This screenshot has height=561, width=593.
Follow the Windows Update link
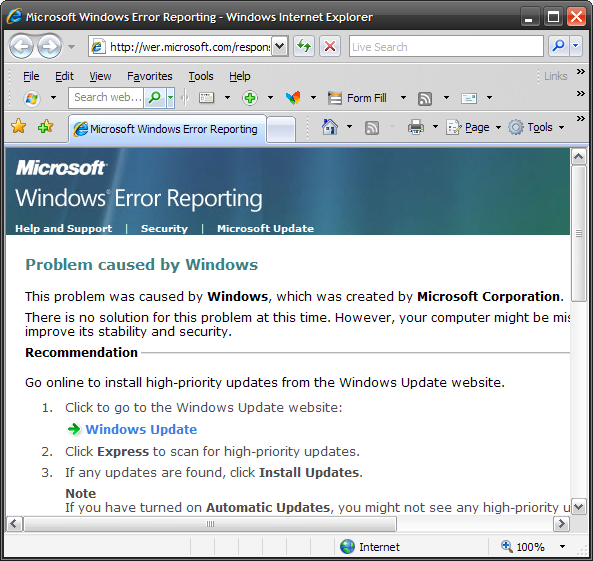pos(141,429)
